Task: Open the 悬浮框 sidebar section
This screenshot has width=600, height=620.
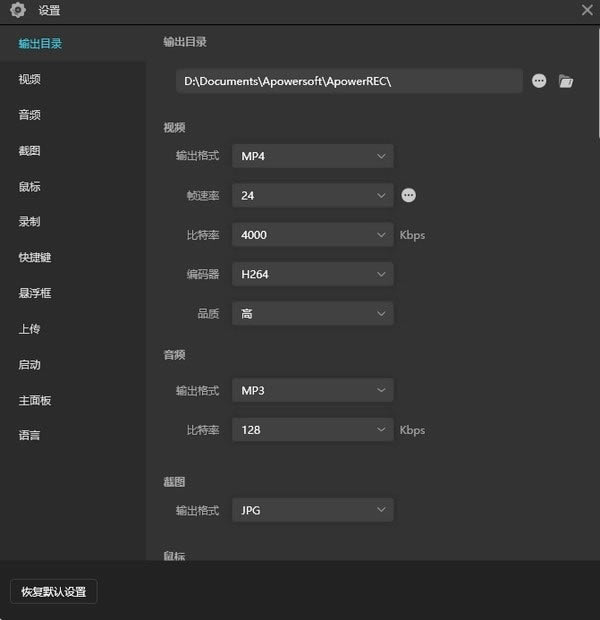Action: pyautogui.click(x=34, y=293)
